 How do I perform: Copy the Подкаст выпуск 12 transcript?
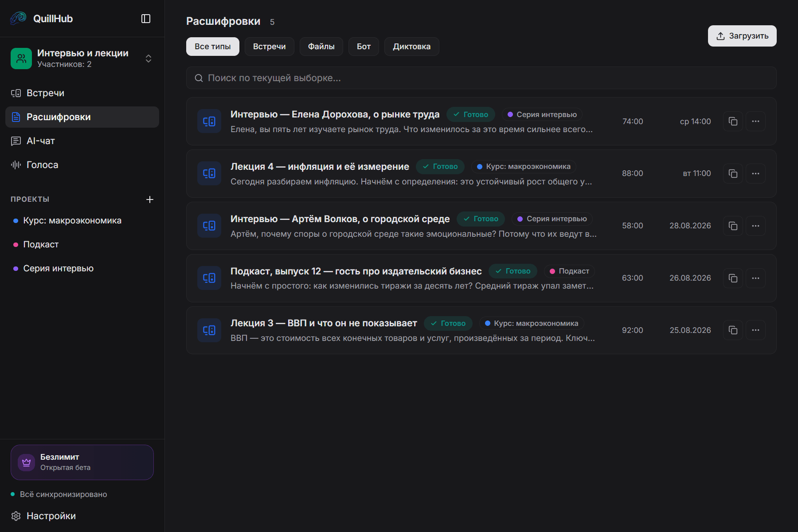(733, 278)
